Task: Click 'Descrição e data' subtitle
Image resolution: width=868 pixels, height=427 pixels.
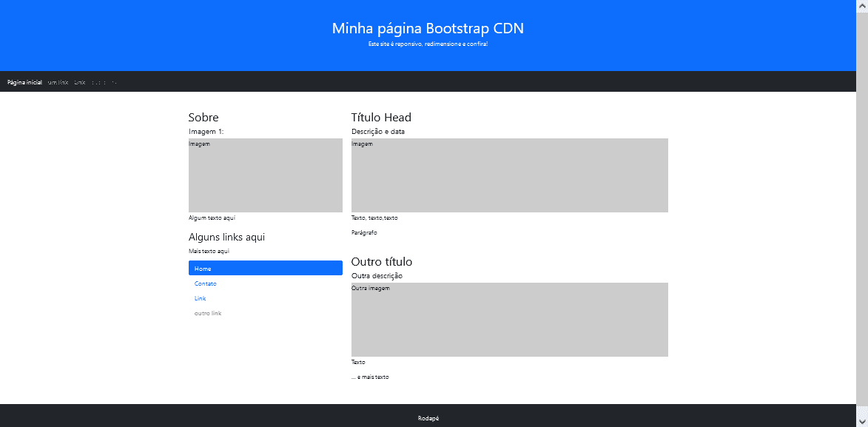Action: point(378,132)
